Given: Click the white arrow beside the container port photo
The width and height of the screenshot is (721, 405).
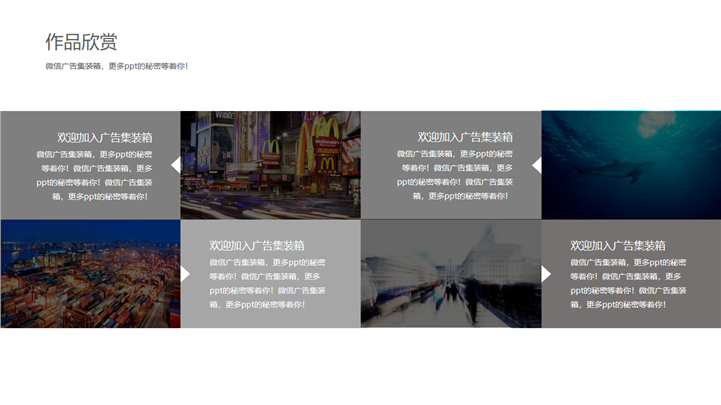Looking at the screenshot, I should coord(185,273).
